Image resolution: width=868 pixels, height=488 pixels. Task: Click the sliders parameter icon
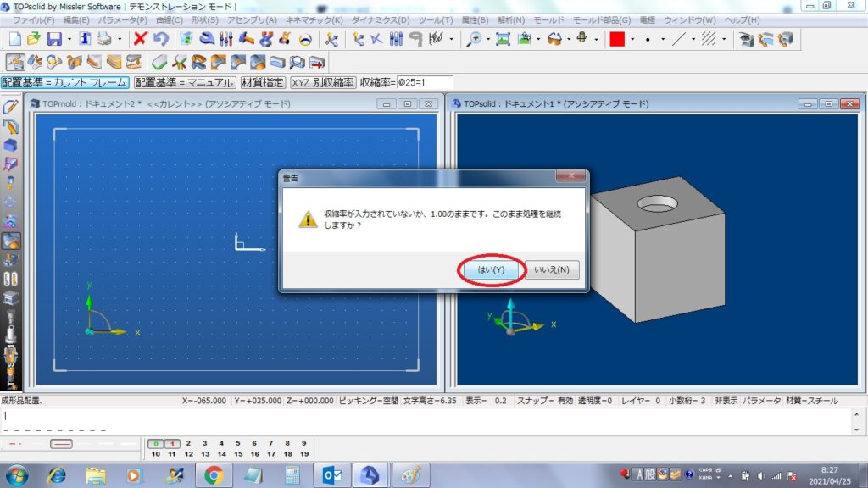(225, 39)
